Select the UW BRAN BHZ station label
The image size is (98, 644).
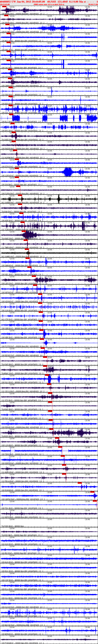[23, 23]
